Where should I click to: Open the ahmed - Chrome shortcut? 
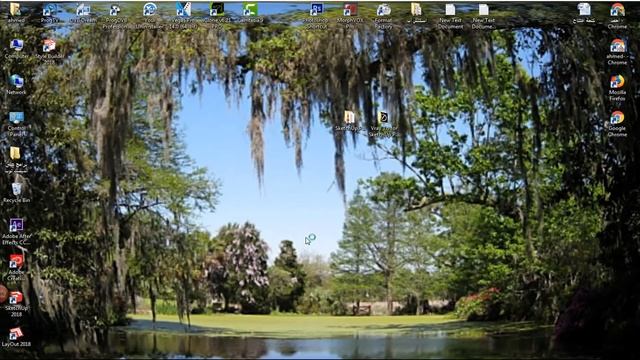617,52
